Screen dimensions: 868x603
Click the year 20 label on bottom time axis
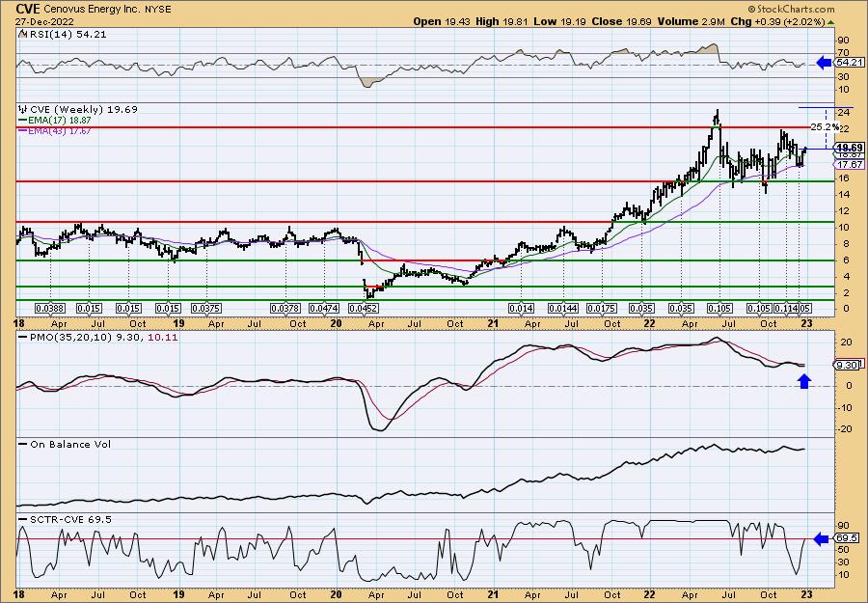[337, 594]
